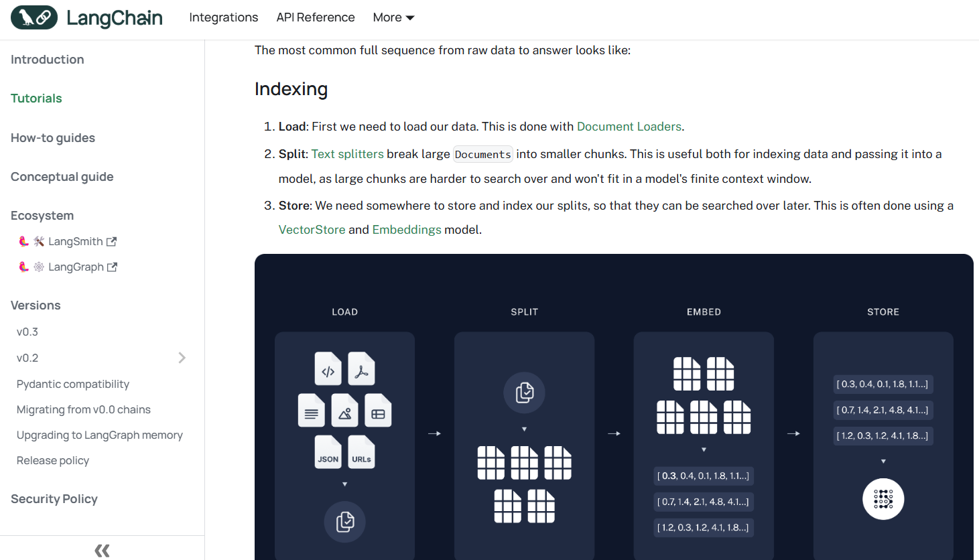Click vector [0.3, 0.4...] in EMBED panel
Image resolution: width=979 pixels, height=560 pixels.
[704, 476]
